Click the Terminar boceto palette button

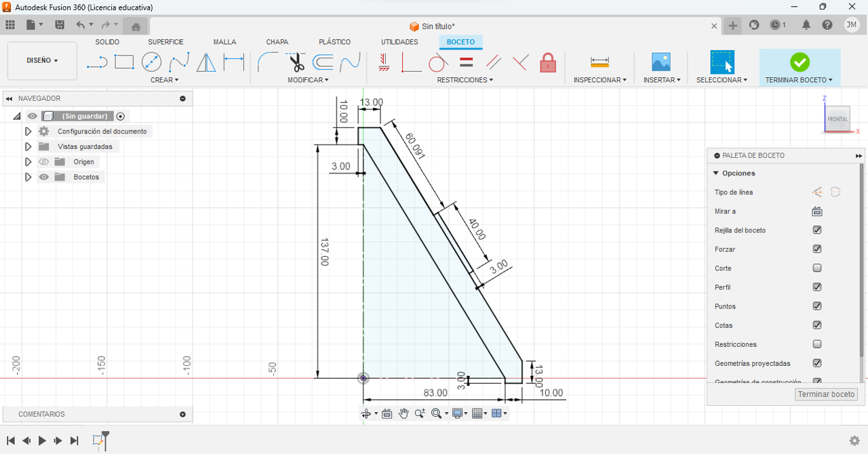coord(826,394)
